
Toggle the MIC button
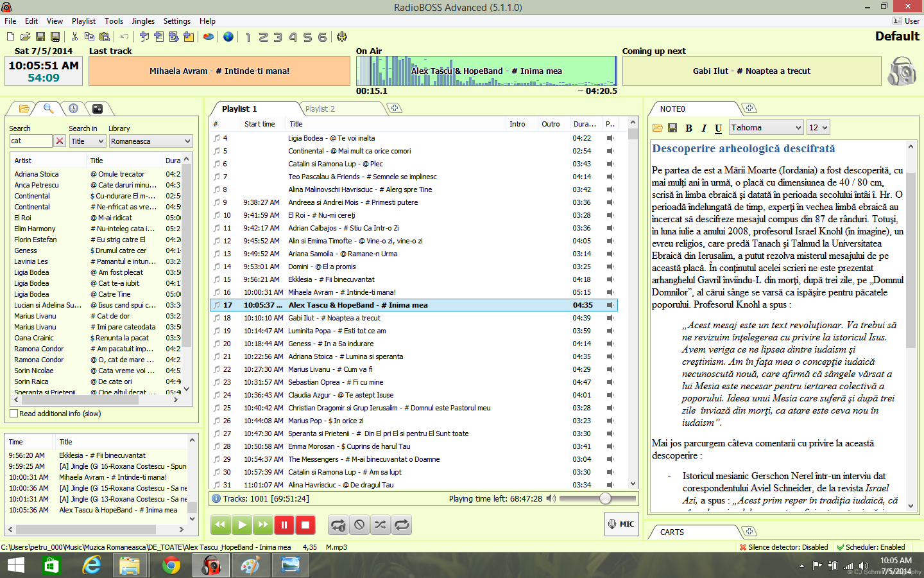(x=621, y=524)
